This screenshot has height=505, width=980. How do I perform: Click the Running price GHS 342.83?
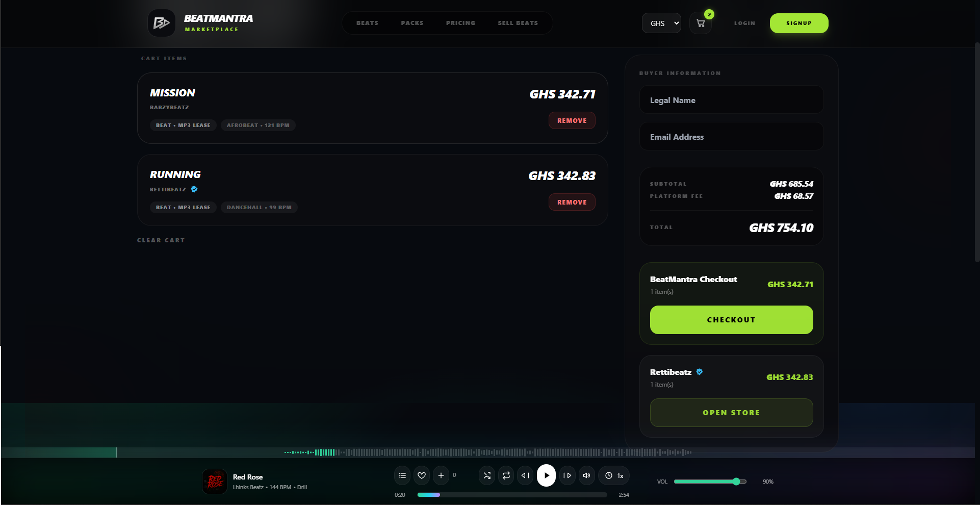coord(562,176)
